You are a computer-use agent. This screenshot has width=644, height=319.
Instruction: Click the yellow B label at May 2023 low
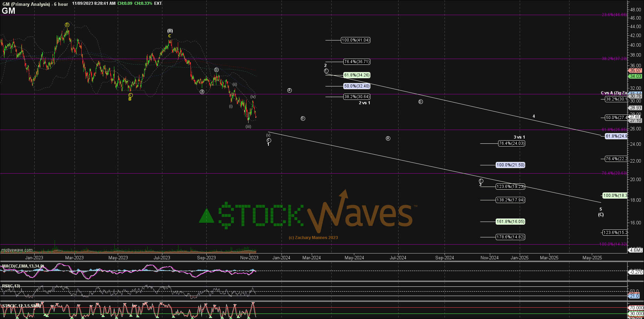pos(130,99)
